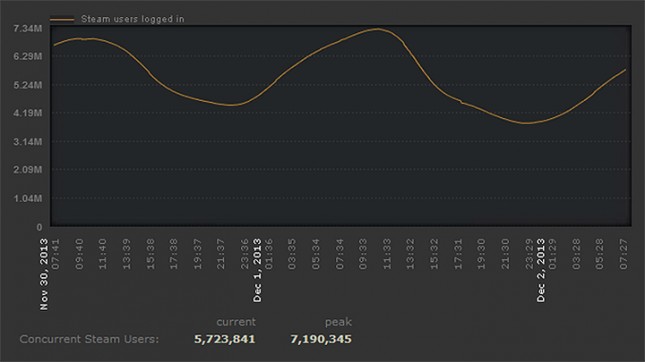Click the 05:34 time label
This screenshot has width=645, height=362.
(x=316, y=254)
